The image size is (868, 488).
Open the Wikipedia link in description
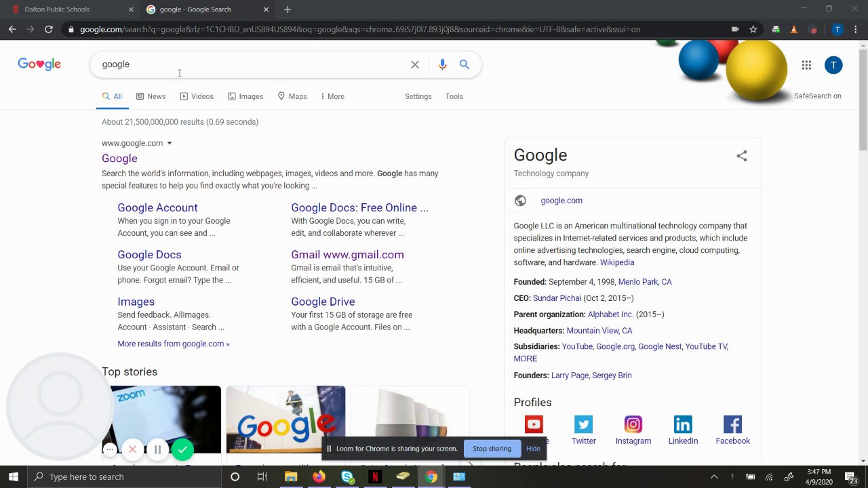click(617, 262)
